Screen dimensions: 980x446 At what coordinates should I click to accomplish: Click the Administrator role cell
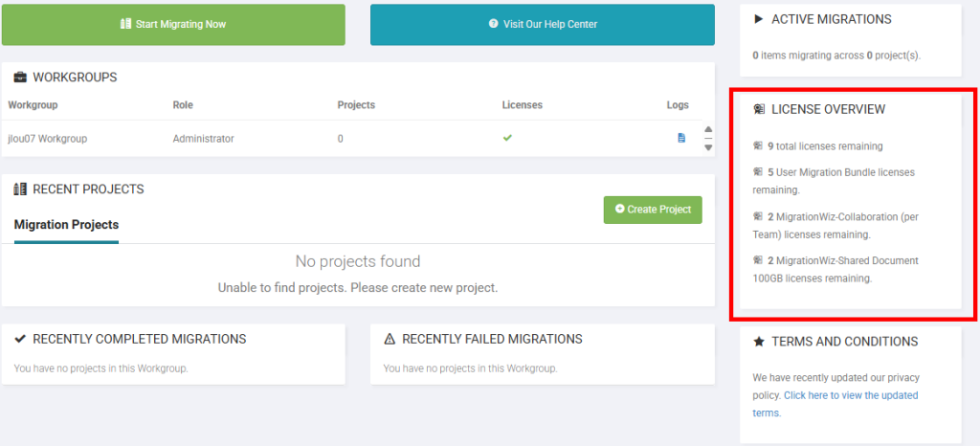[x=203, y=139]
